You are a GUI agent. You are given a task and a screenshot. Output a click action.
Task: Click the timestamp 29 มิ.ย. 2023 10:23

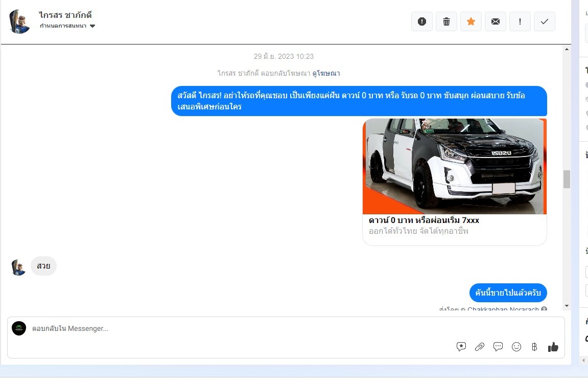pyautogui.click(x=284, y=56)
